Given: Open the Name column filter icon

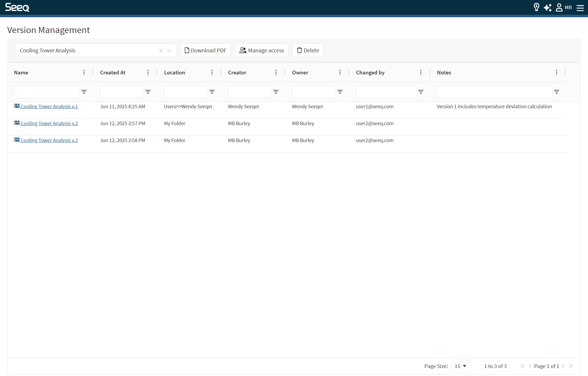Looking at the screenshot, I should click(84, 92).
